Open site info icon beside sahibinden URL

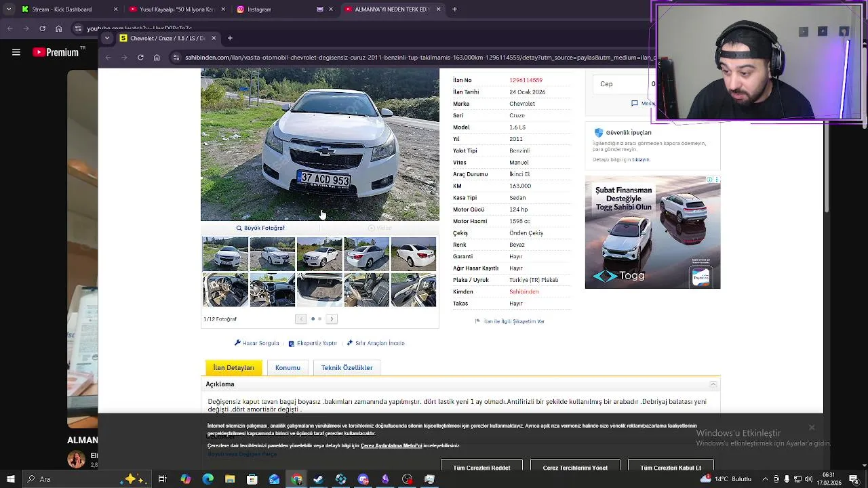(176, 58)
